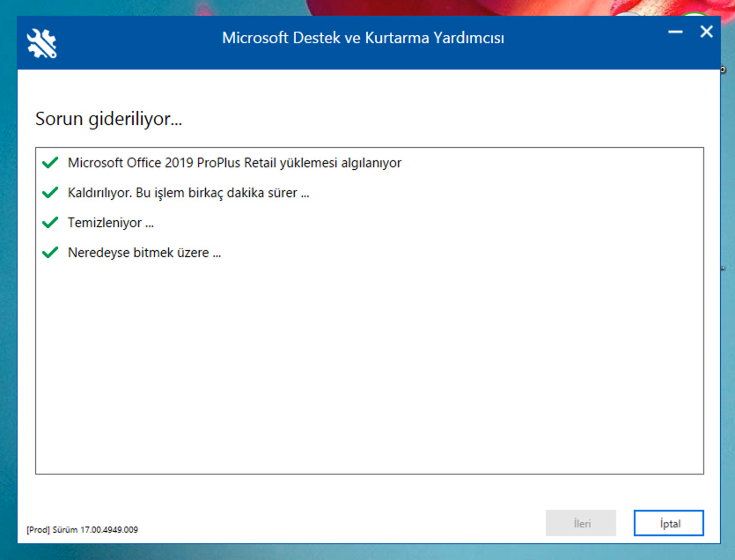735x560 pixels.
Task: Click the green checkmark next to Kaldırılıyor
Action: pos(50,193)
